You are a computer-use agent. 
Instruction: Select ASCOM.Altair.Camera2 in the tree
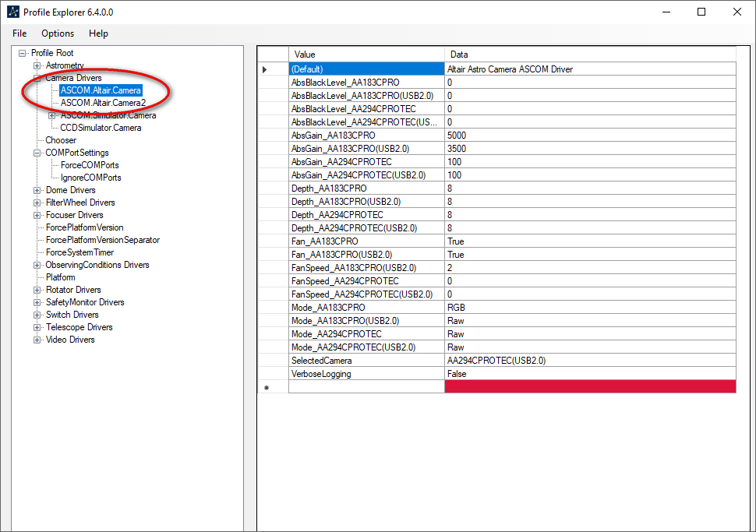point(103,103)
